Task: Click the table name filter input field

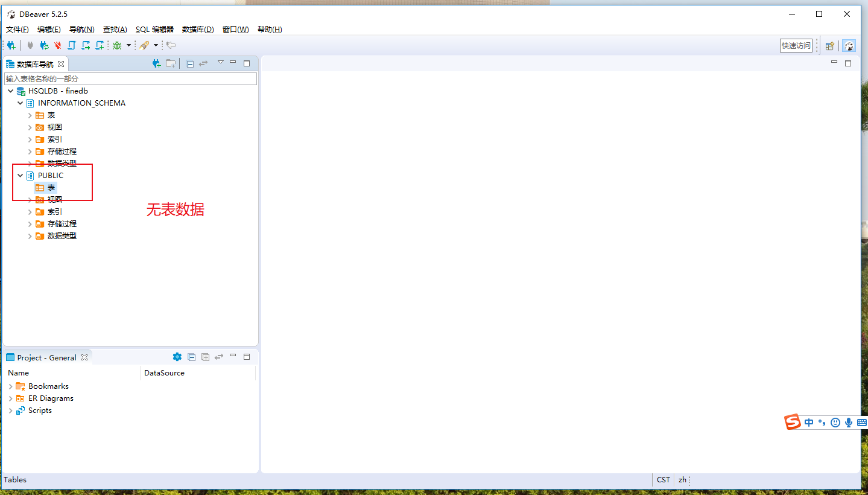Action: 131,78
